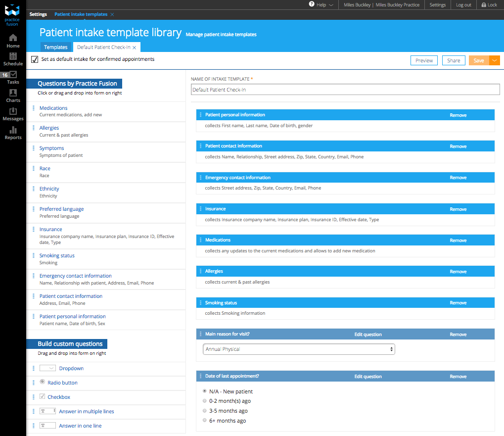Screen dimensions: 504x436
Task: Click the Preview button
Action: (424, 60)
